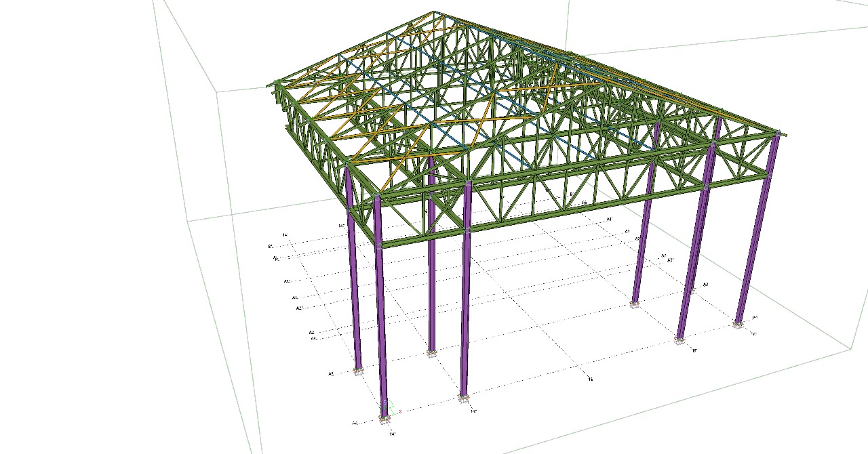Image resolution: width=868 pixels, height=454 pixels.
Task: Select the base plate near grid label 13'
Action: (679, 341)
